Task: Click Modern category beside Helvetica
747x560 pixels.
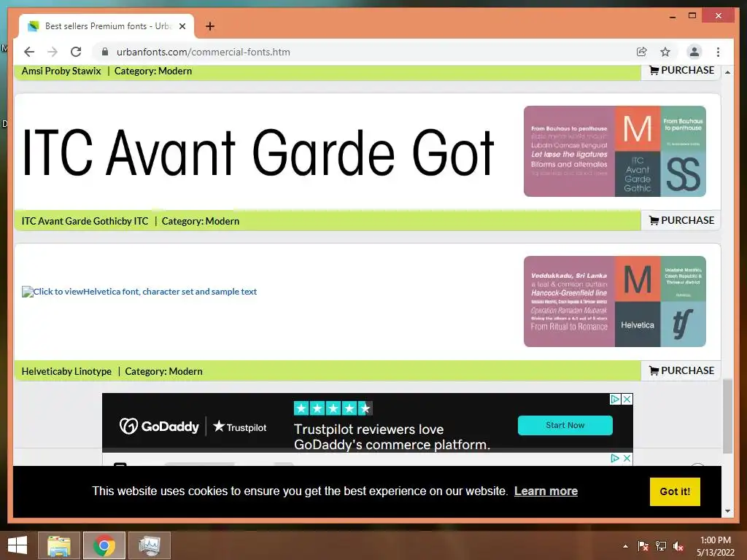Action: [186, 371]
